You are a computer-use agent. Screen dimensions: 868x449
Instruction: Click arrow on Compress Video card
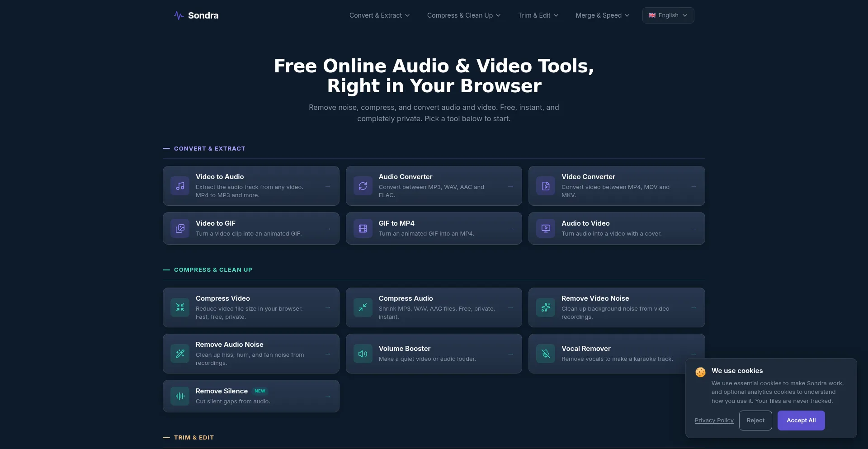(328, 307)
